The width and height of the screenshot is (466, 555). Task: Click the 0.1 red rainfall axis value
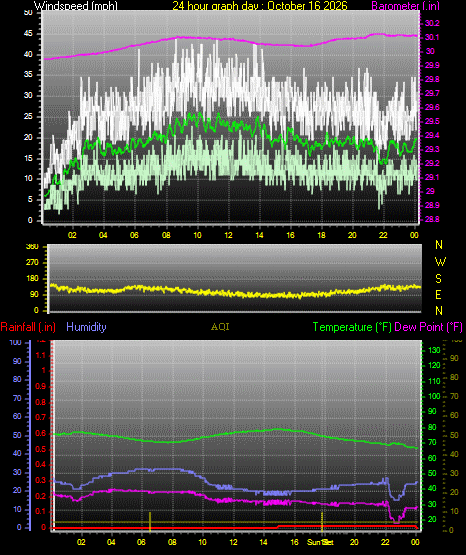tap(41, 512)
